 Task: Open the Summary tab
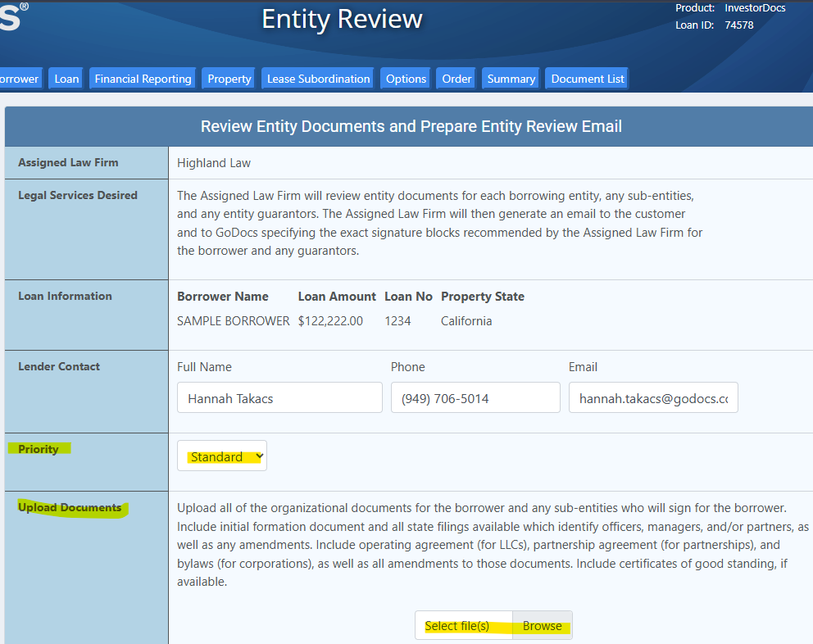(511, 79)
